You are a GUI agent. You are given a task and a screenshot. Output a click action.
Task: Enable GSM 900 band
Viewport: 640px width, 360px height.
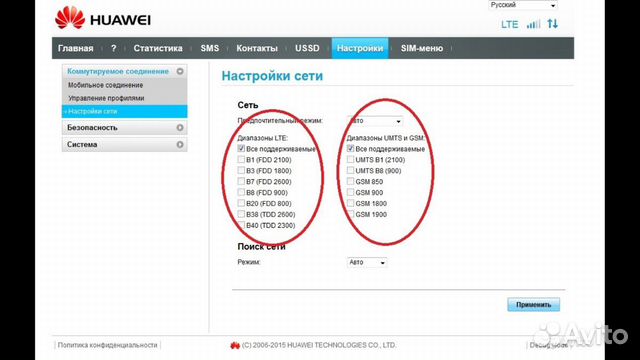pyautogui.click(x=350, y=192)
